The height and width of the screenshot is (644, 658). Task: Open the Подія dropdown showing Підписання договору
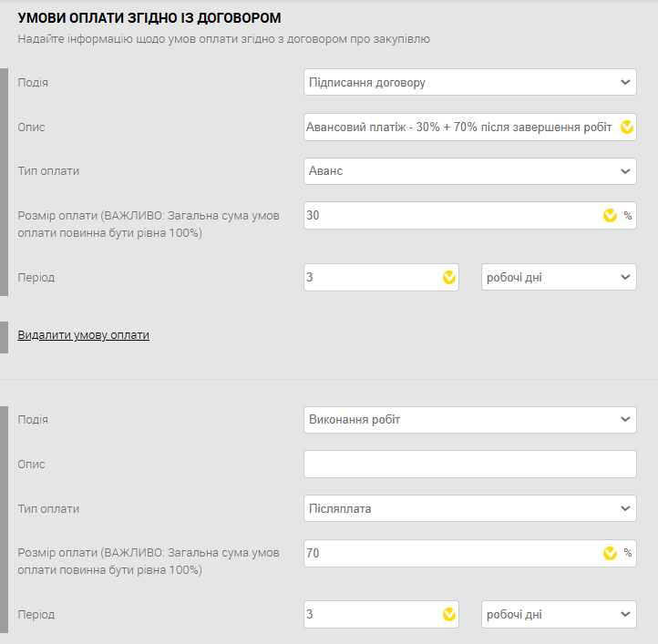pos(469,83)
